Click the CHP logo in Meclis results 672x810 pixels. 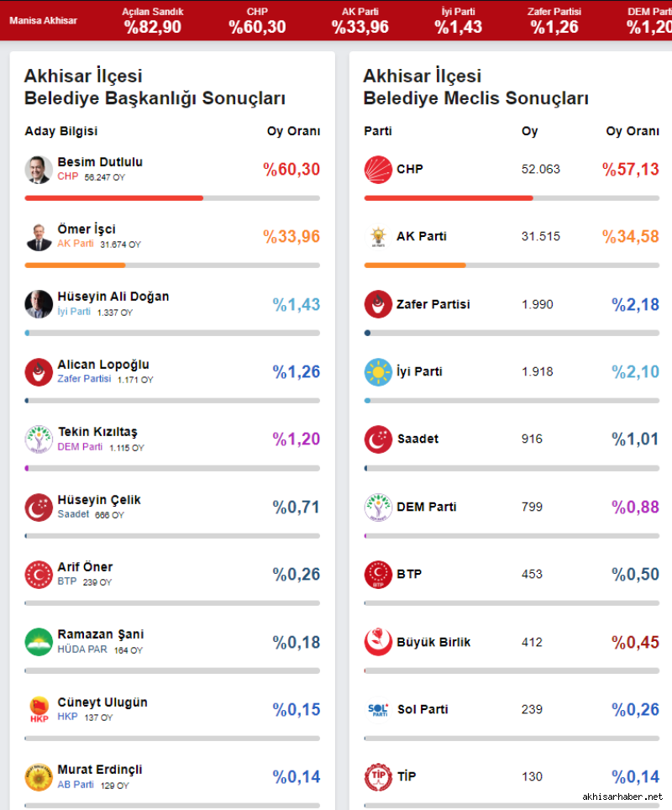tap(378, 170)
